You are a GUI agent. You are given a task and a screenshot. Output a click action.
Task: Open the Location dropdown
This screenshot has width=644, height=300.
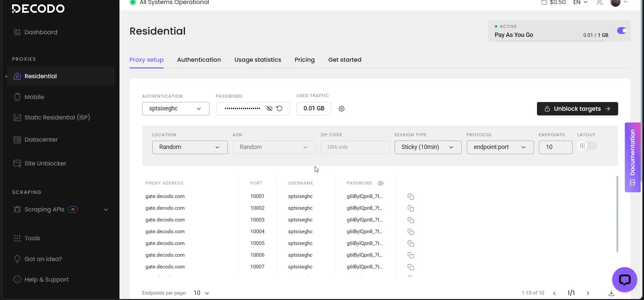(190, 147)
